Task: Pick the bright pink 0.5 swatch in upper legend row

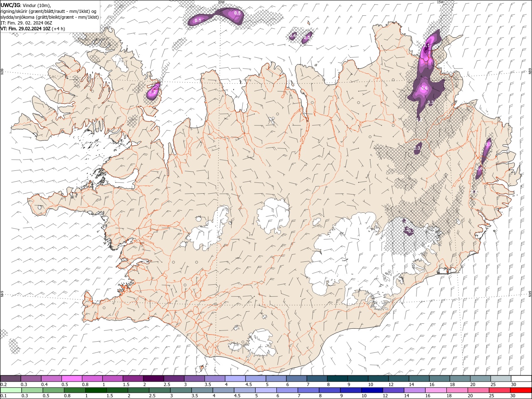Action: point(71,379)
